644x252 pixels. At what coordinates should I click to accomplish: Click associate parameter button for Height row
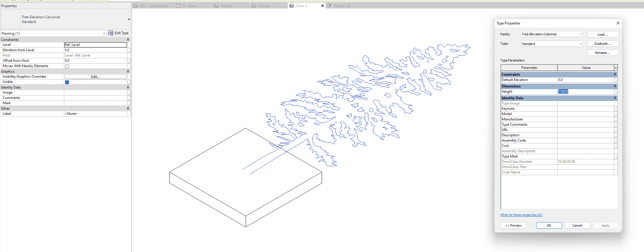[616, 92]
